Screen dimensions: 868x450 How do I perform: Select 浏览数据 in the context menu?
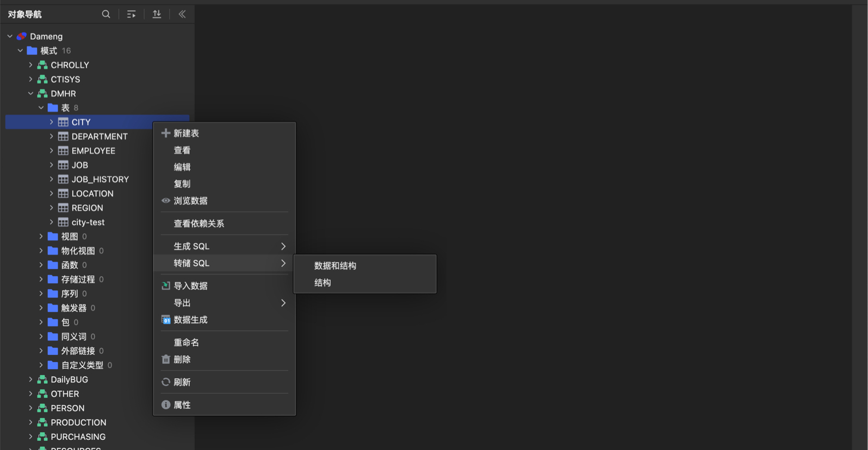pos(190,201)
